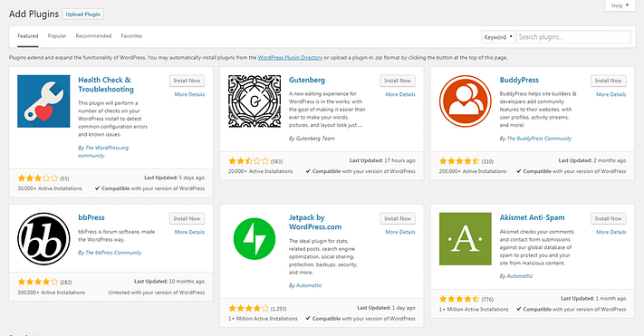Open More Details for Jetpack

(x=400, y=232)
